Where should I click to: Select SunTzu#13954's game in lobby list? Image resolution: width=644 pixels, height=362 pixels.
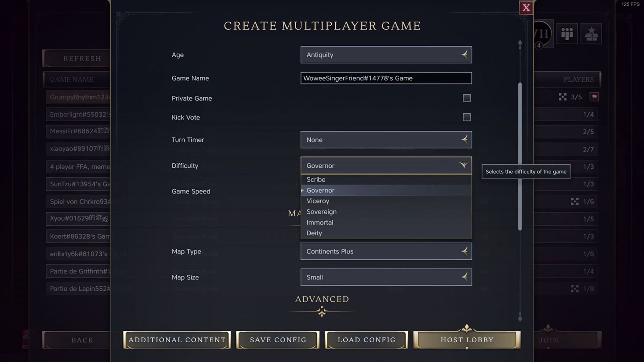pyautogui.click(x=78, y=184)
